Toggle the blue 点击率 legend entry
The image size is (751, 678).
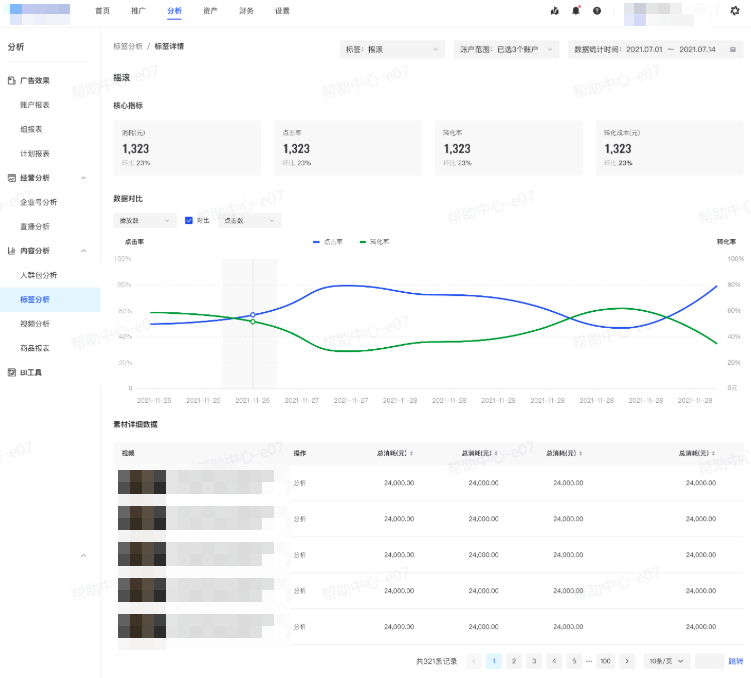point(328,242)
